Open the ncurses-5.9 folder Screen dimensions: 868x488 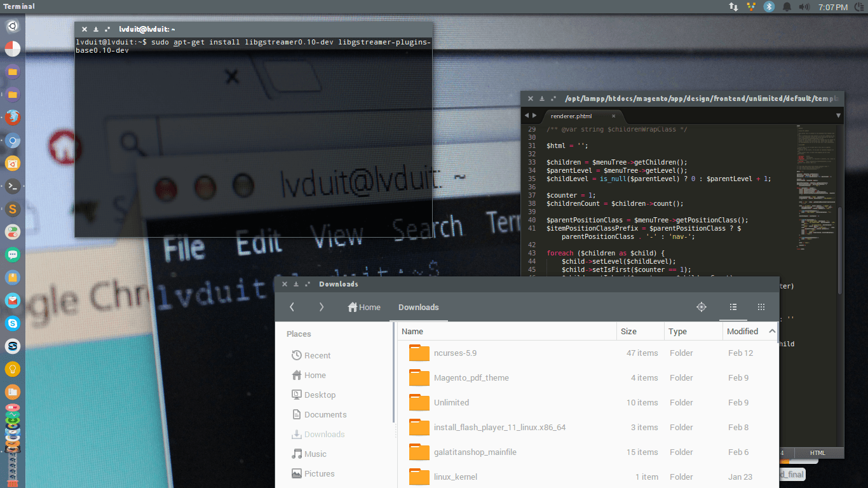tap(454, 353)
